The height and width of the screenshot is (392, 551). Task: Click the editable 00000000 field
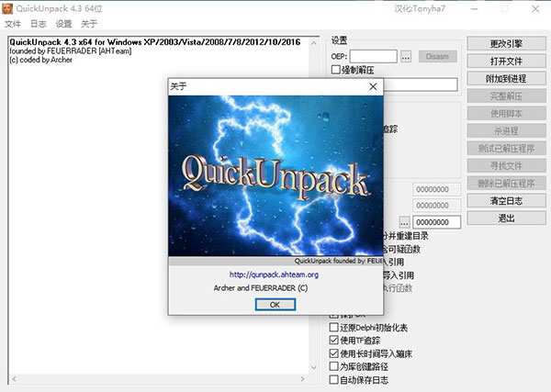tap(436, 222)
